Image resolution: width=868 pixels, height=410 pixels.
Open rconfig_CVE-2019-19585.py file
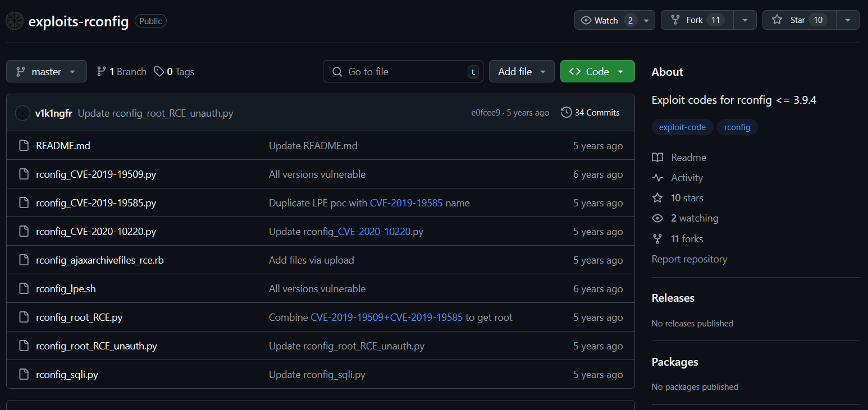[x=96, y=203]
